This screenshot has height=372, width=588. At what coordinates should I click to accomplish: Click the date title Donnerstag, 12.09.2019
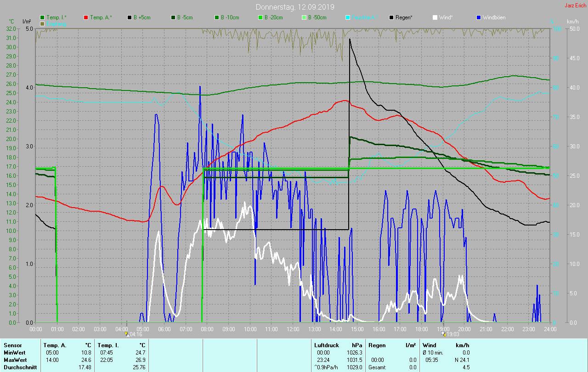[x=295, y=7]
